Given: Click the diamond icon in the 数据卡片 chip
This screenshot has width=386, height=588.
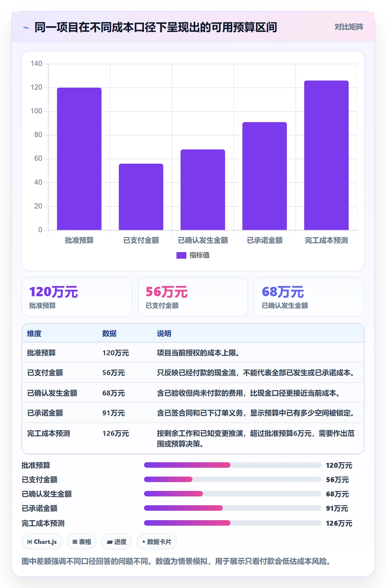Looking at the screenshot, I should click(144, 542).
